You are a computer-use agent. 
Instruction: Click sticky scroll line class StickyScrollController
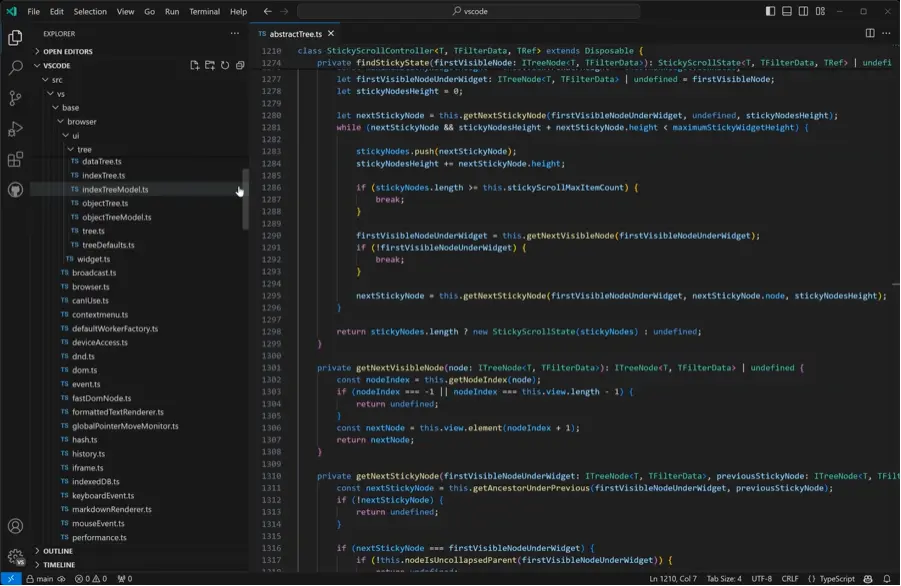(x=470, y=51)
